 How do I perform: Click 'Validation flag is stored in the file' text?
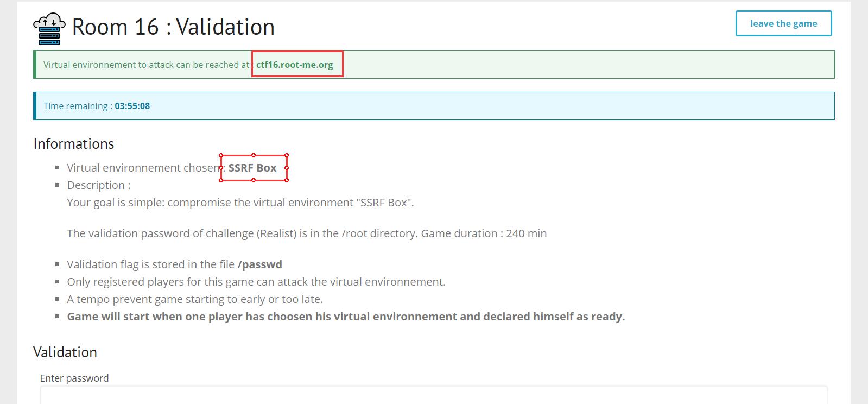coord(151,264)
